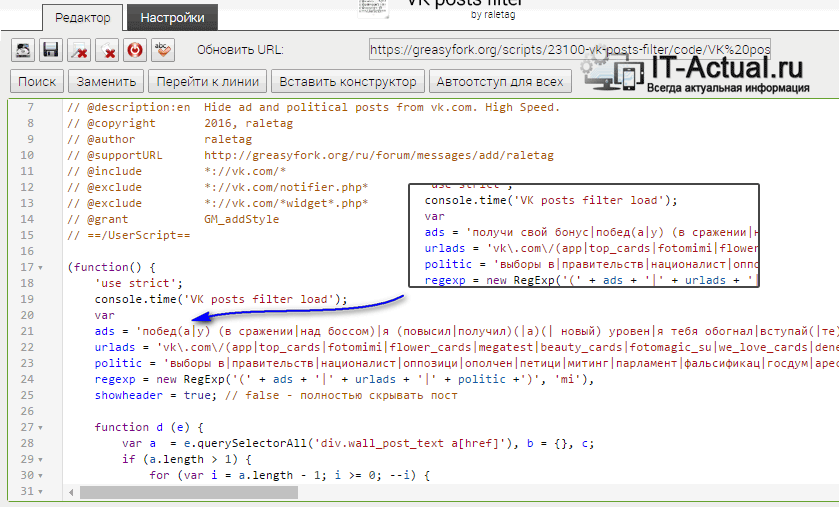Toggle the fold marker at line 31
The height and width of the screenshot is (507, 839).
[x=41, y=491]
